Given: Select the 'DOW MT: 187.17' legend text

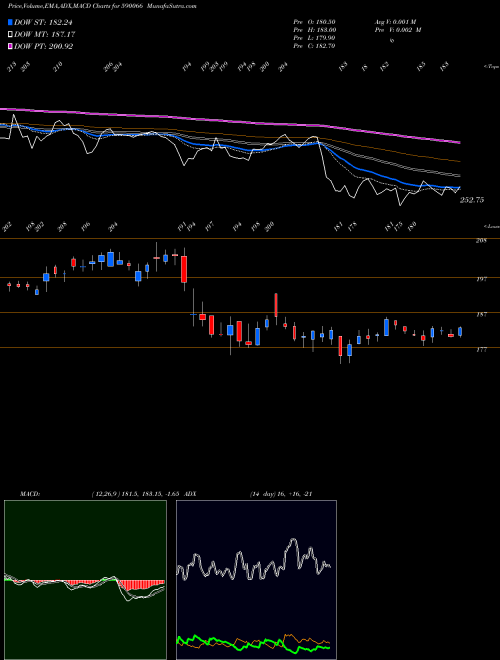Looking at the screenshot, I should 44,34.
